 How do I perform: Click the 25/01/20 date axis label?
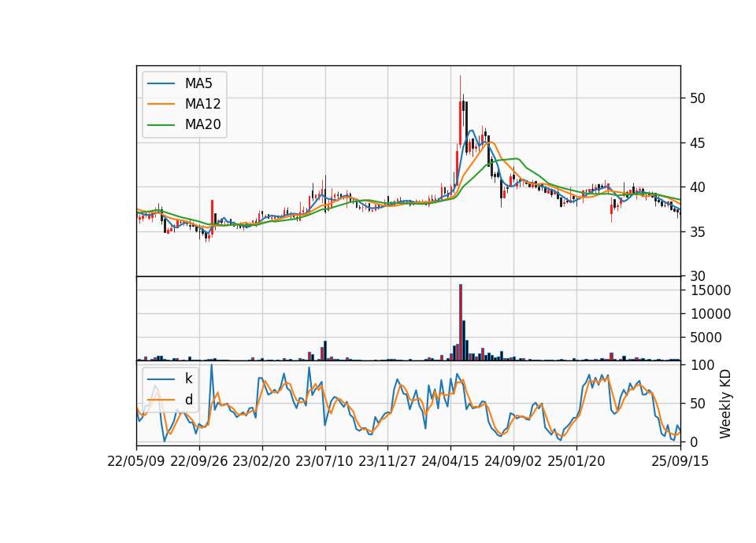pyautogui.click(x=576, y=461)
